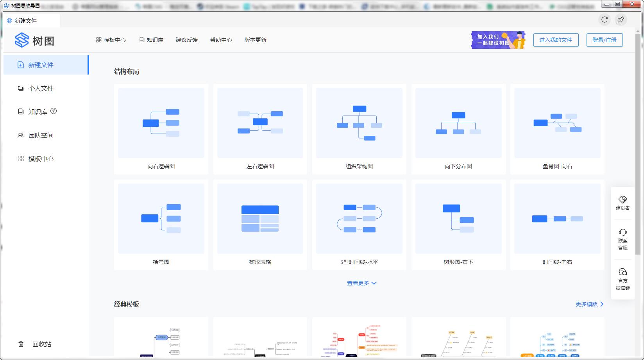Click the 加入我们 promotional banner

coord(497,40)
